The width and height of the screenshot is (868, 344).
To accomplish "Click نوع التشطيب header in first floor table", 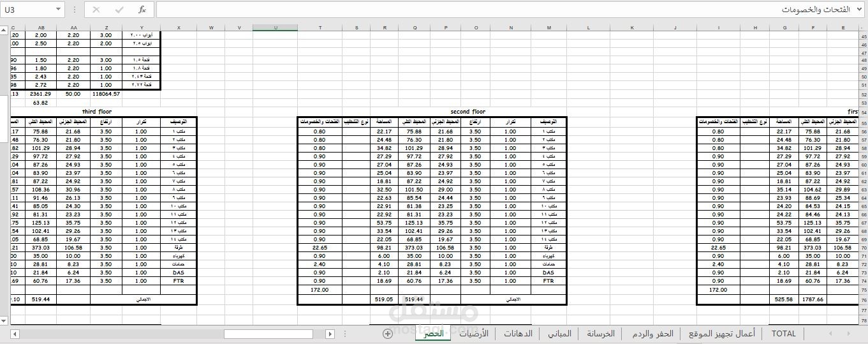I will (x=754, y=121).
